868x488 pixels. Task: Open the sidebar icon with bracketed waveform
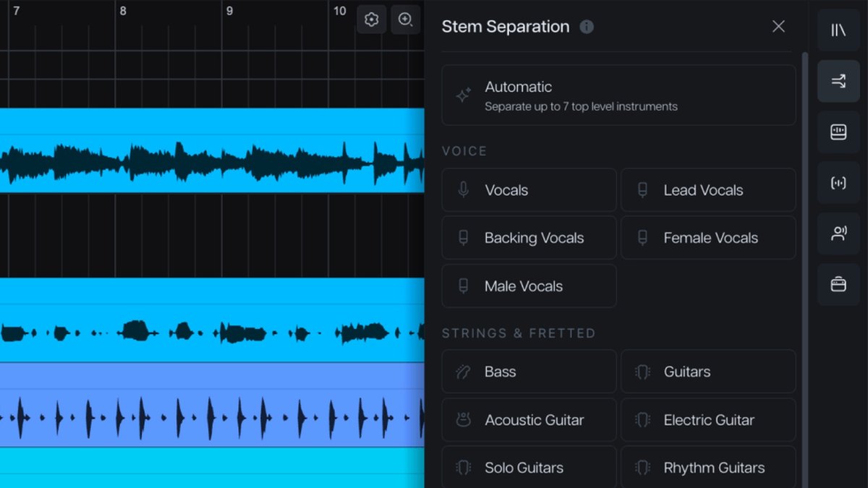pyautogui.click(x=838, y=183)
